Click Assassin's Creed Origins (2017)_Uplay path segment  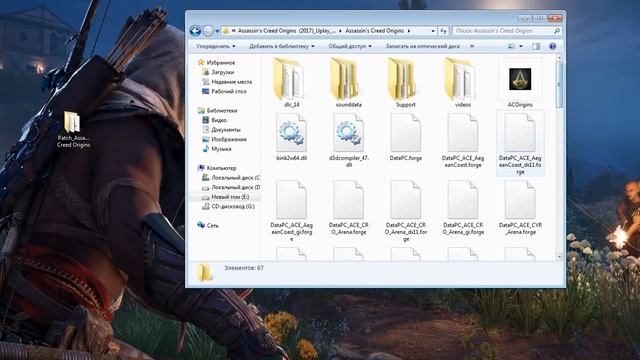(287, 31)
